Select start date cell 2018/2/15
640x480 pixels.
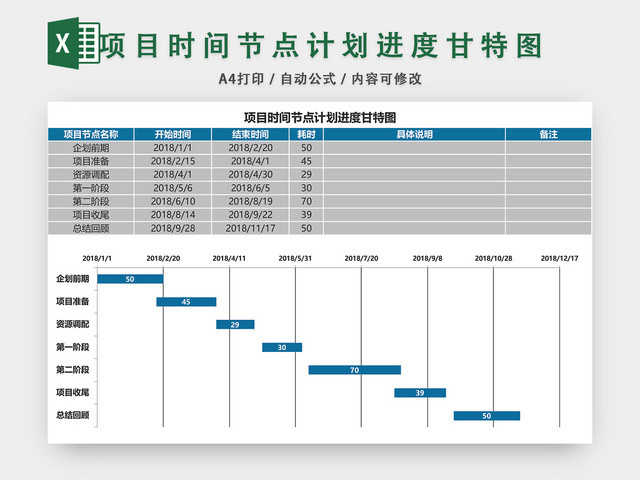click(173, 161)
